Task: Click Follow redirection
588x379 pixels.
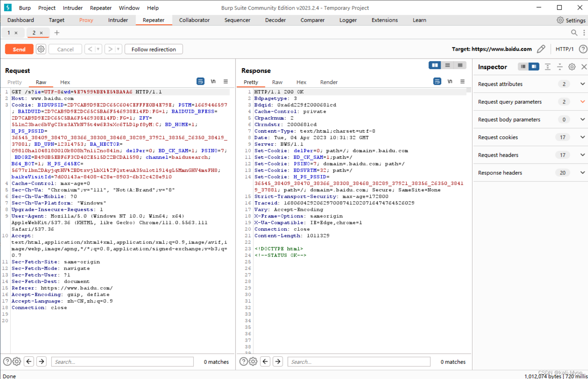Action: (154, 49)
